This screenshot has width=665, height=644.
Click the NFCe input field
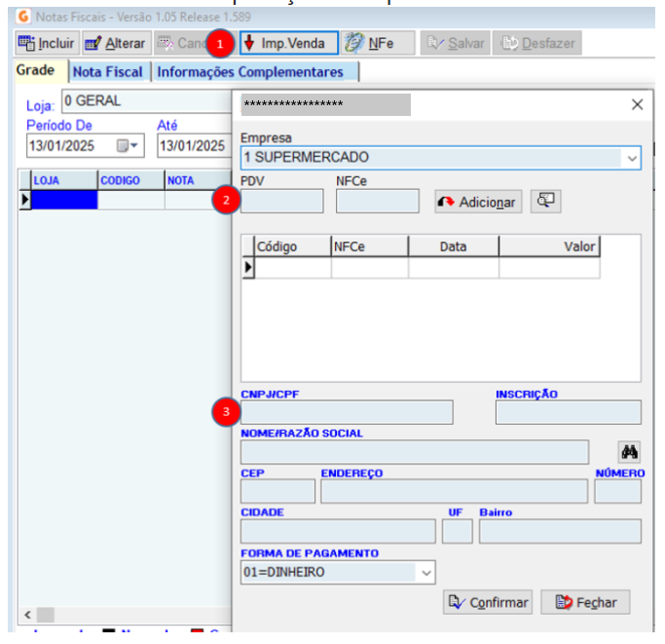[x=378, y=201]
